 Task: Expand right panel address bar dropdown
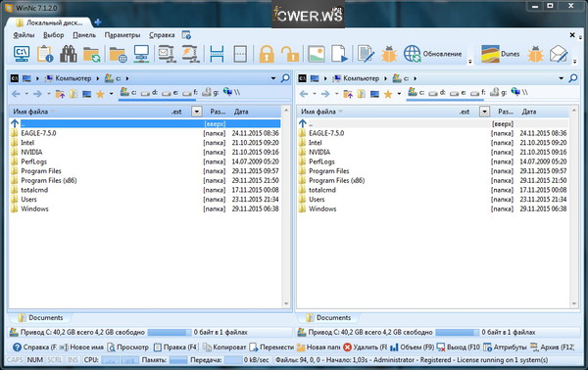click(x=561, y=78)
